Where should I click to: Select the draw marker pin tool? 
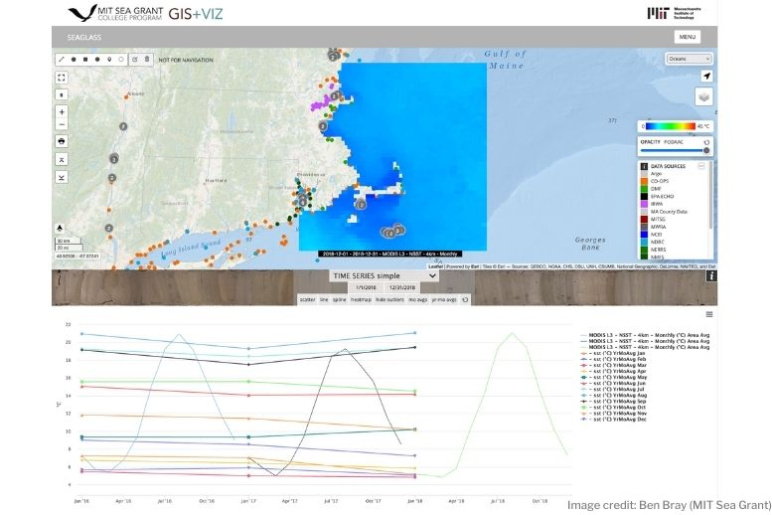pos(109,60)
